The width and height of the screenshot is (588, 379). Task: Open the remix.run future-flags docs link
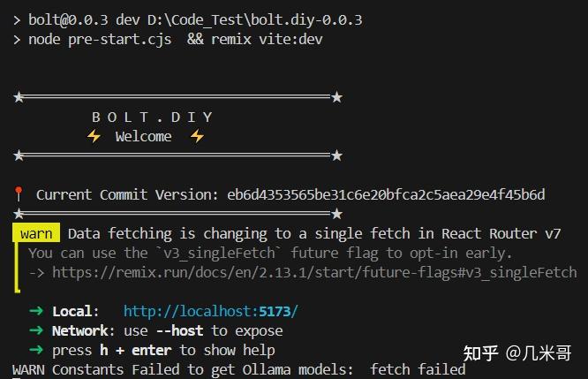pyautogui.click(x=314, y=272)
